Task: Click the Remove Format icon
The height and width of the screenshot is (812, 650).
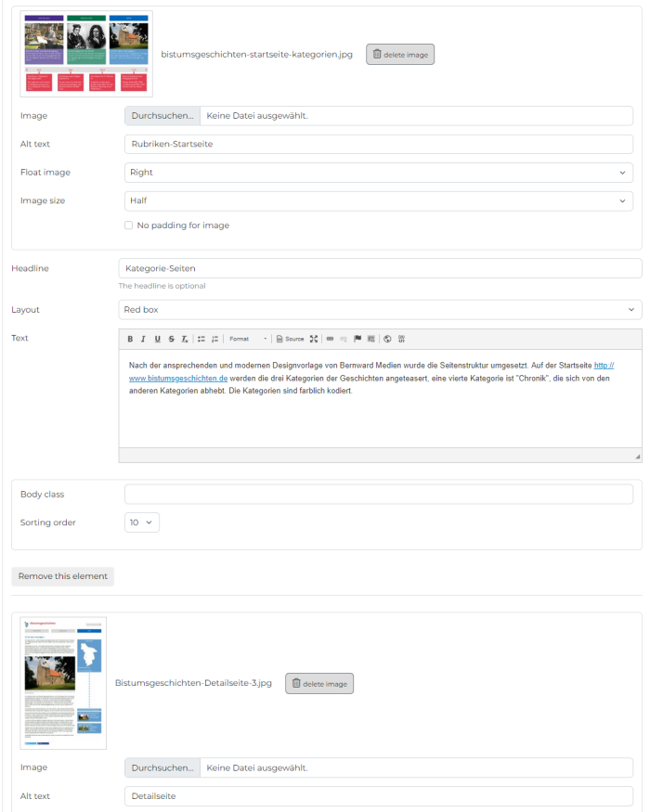Action: [x=185, y=339]
